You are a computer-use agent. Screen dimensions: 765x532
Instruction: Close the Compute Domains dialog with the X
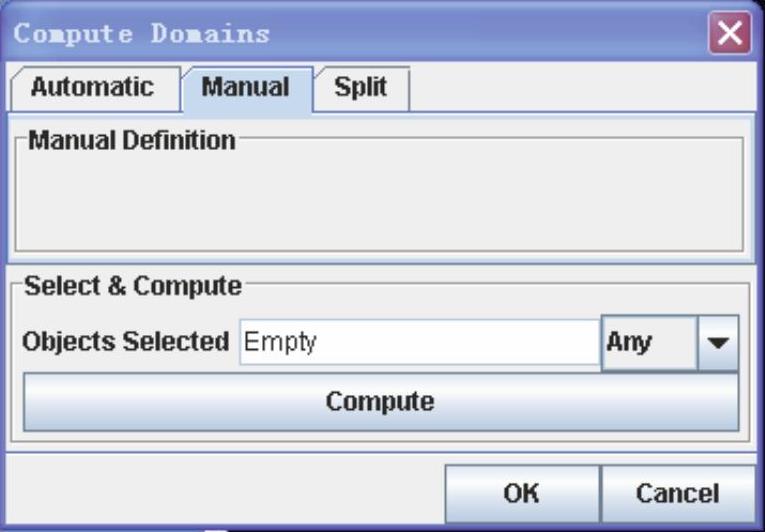(730, 34)
